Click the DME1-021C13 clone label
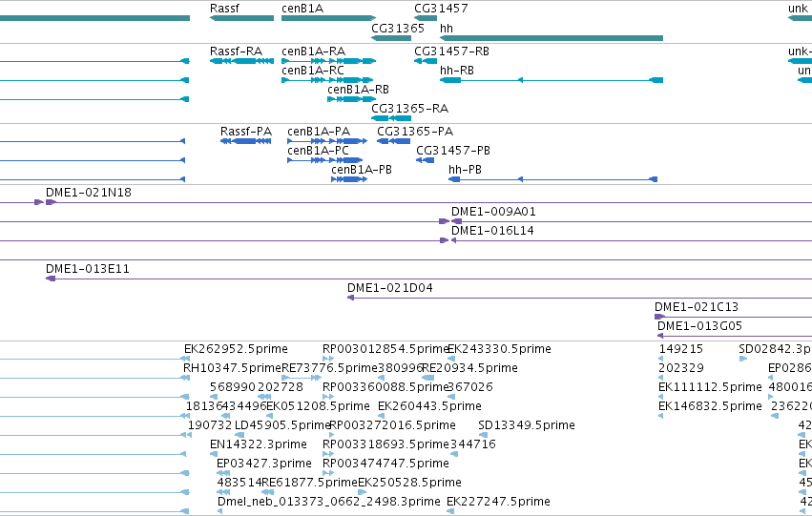 tap(697, 307)
